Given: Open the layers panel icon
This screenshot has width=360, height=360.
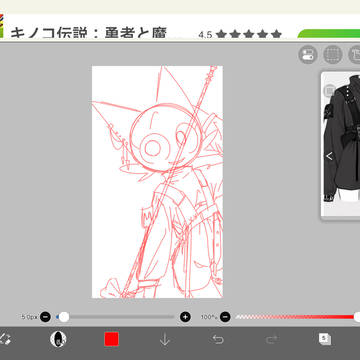Looking at the screenshot, I should 325,339.
